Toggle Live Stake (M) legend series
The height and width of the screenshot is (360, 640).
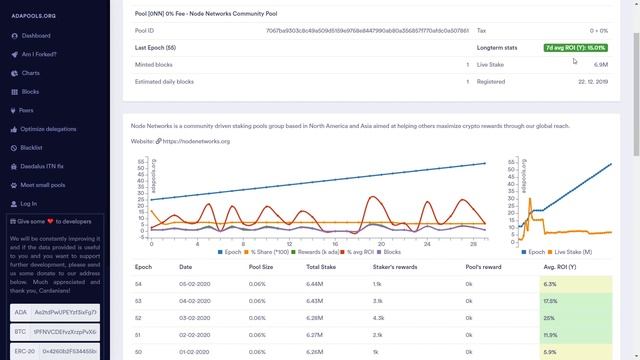point(570,252)
